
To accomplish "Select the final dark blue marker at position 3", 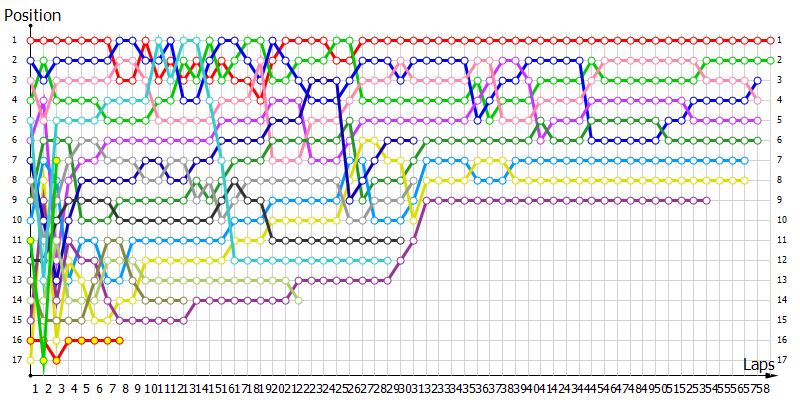I will pyautogui.click(x=758, y=80).
